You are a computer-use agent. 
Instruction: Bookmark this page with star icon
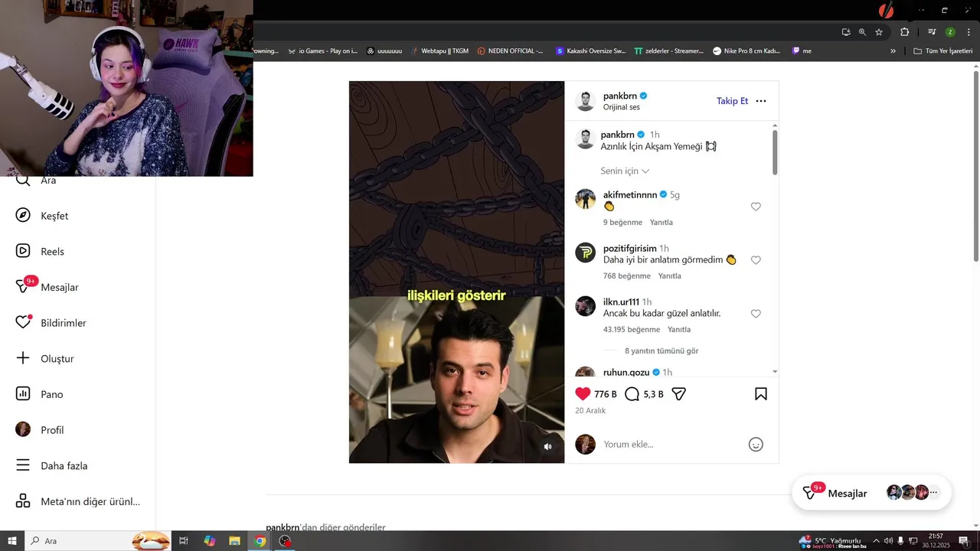(x=879, y=32)
